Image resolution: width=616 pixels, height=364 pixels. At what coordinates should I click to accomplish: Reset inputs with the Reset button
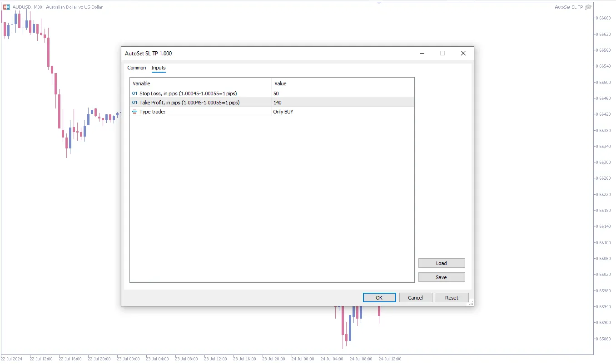[452, 298]
